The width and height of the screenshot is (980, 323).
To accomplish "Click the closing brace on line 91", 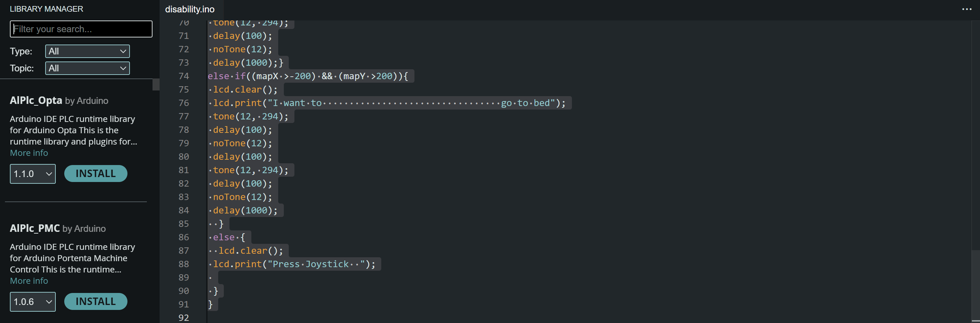I will pos(210,305).
